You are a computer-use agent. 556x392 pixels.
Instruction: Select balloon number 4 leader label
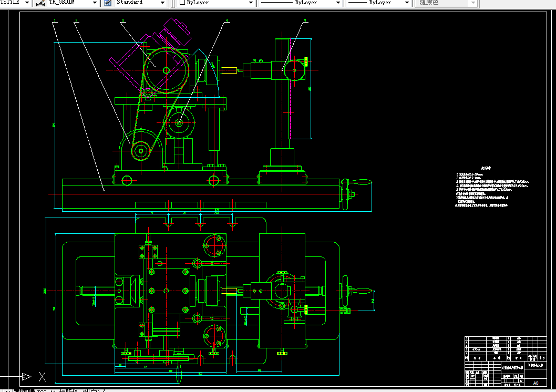(x=227, y=20)
